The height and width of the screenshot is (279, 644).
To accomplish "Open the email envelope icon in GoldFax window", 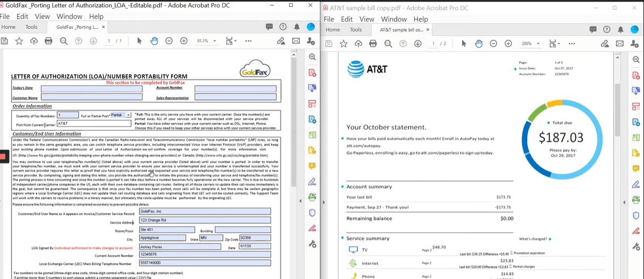I will point(296,41).
